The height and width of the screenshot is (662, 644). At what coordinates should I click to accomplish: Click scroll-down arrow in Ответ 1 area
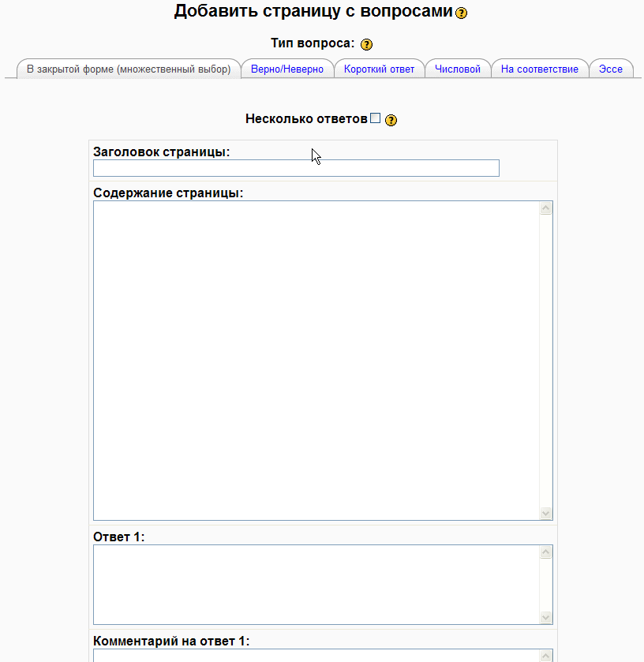(546, 617)
